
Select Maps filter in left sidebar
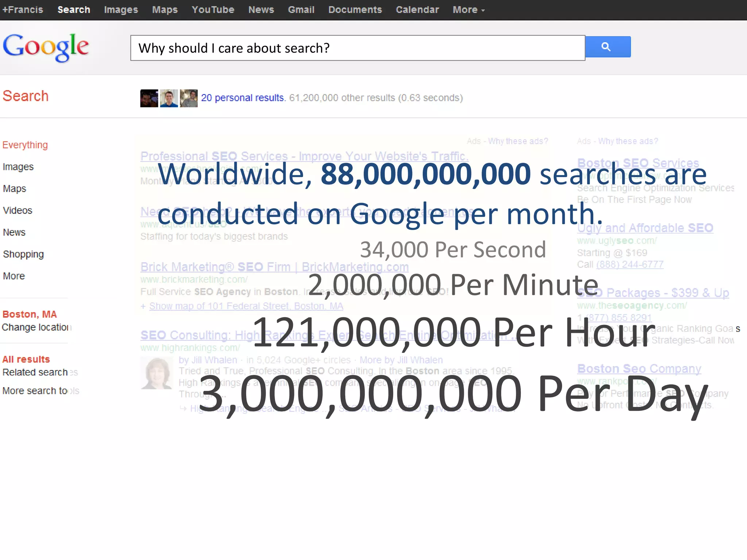[15, 188]
